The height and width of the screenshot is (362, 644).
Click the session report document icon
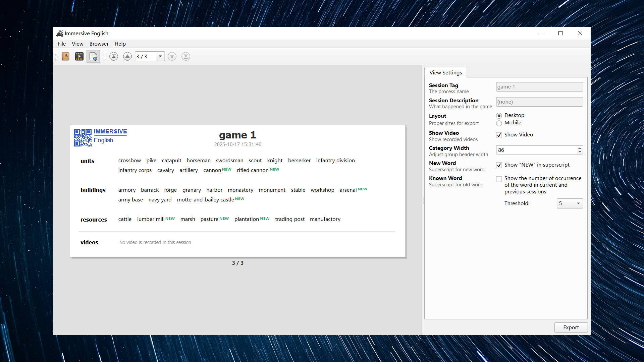tap(93, 56)
